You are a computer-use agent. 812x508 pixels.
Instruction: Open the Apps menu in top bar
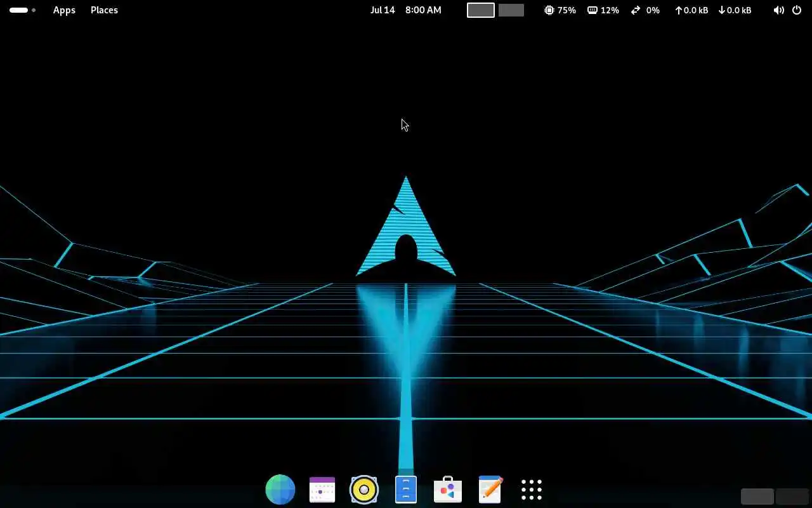(x=64, y=10)
